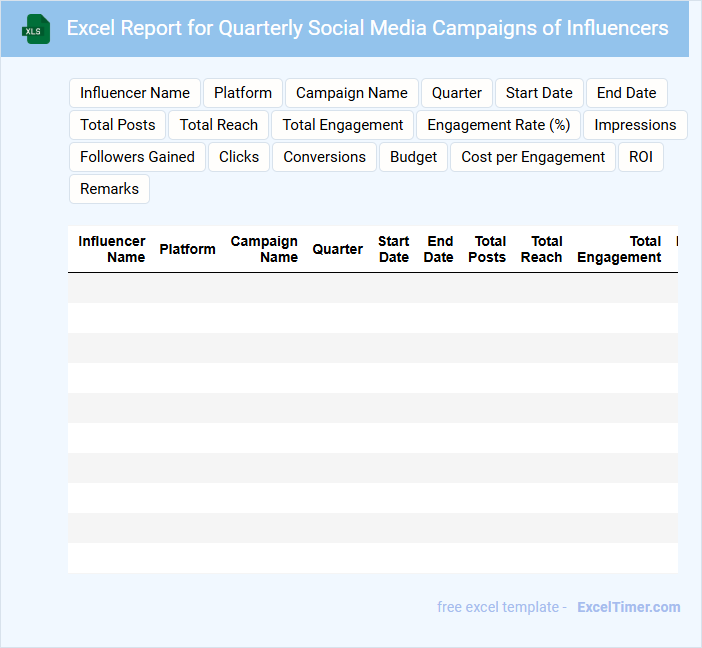Click the green XLS file icon
Viewport: 702px width, 648px height.
pyautogui.click(x=36, y=29)
